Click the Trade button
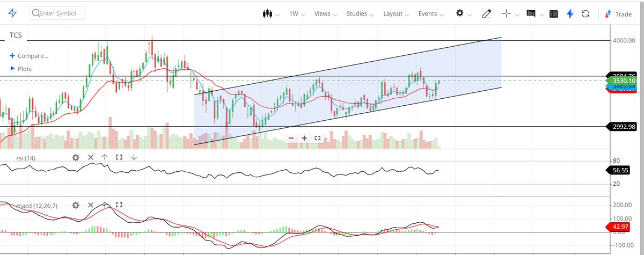Screen dimensions: 644x255 coord(618,14)
